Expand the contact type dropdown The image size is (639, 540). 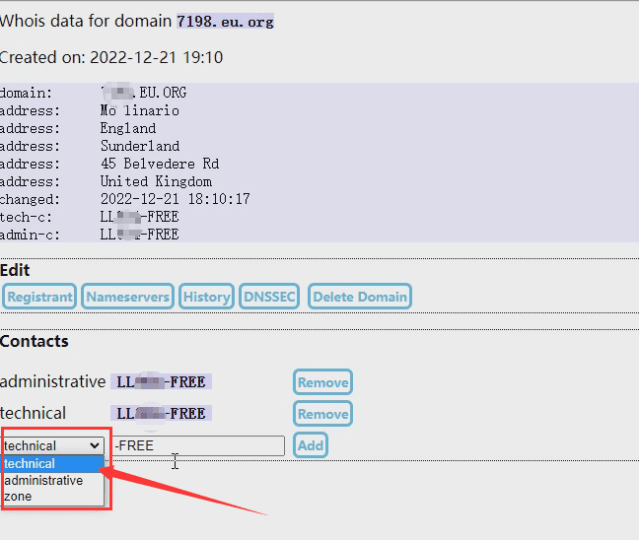53,446
